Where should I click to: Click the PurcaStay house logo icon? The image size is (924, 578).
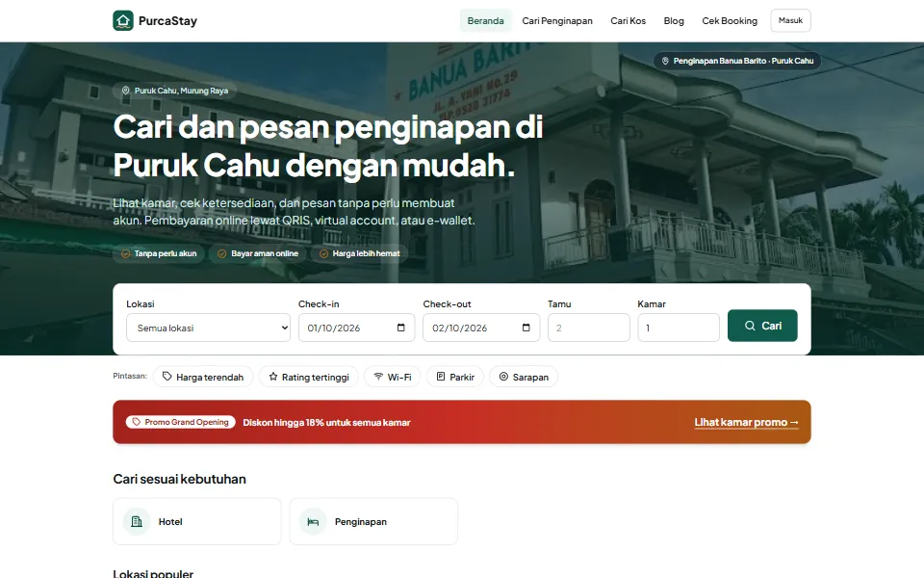pos(123,20)
